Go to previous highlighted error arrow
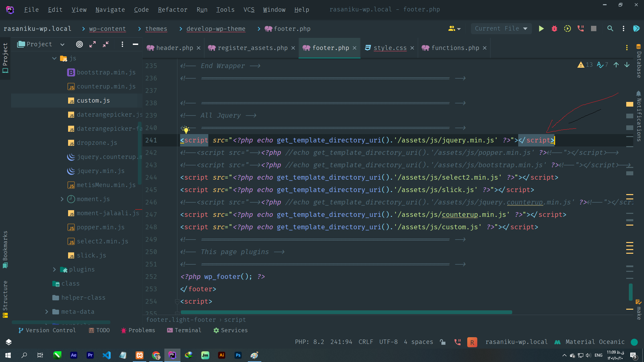The height and width of the screenshot is (362, 644). point(616,65)
